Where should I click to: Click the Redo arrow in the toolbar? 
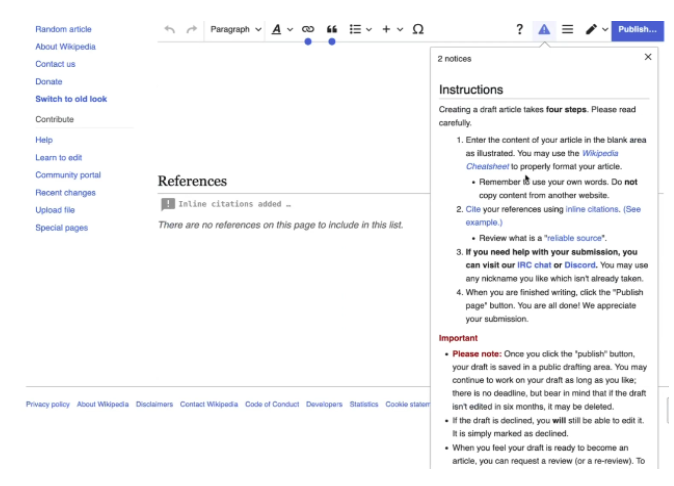(x=191, y=29)
